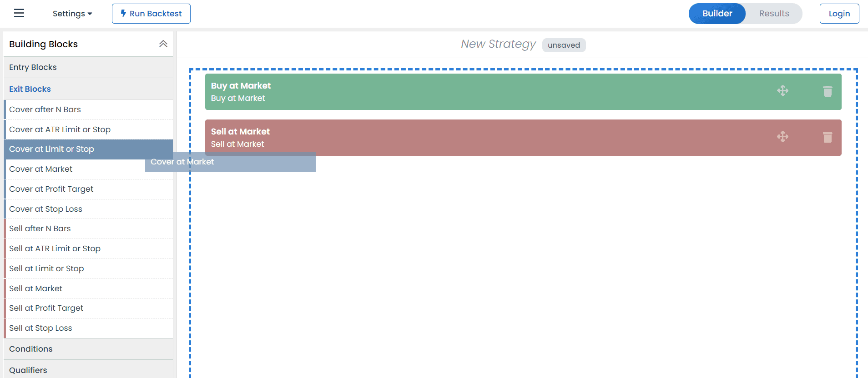
Task: Collapse the Building Blocks panel
Action: (163, 44)
